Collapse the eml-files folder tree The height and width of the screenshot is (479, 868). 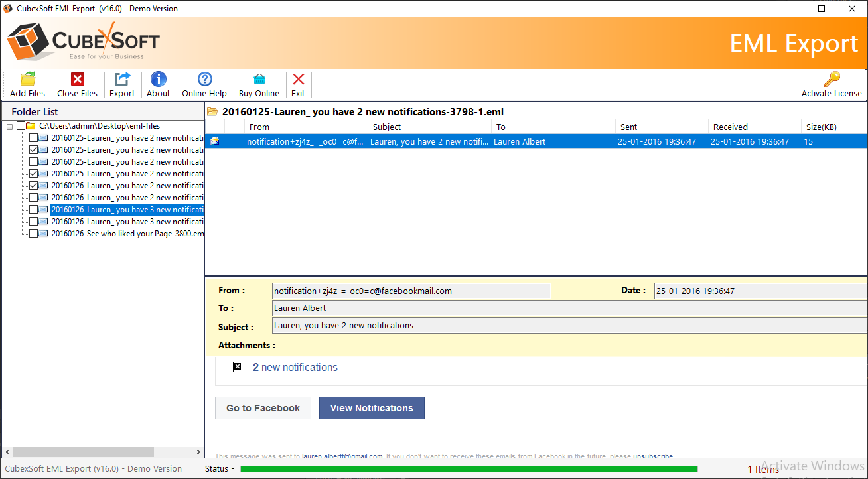pos(9,125)
